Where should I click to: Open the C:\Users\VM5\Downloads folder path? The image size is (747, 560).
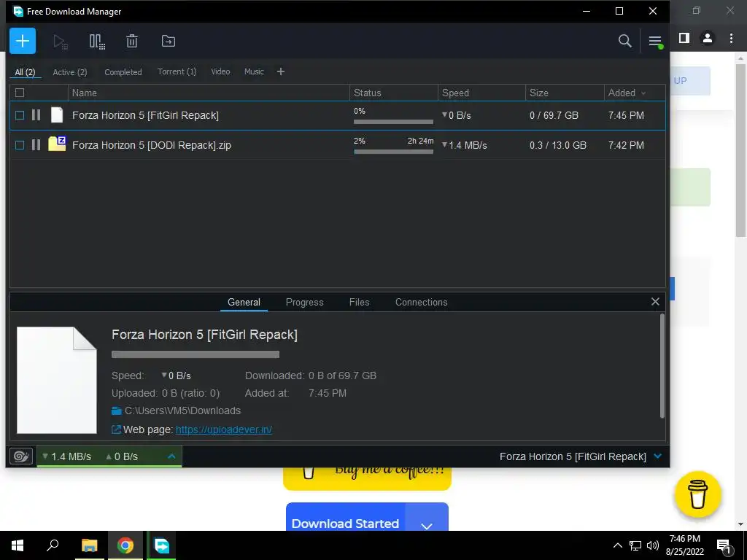pos(182,411)
